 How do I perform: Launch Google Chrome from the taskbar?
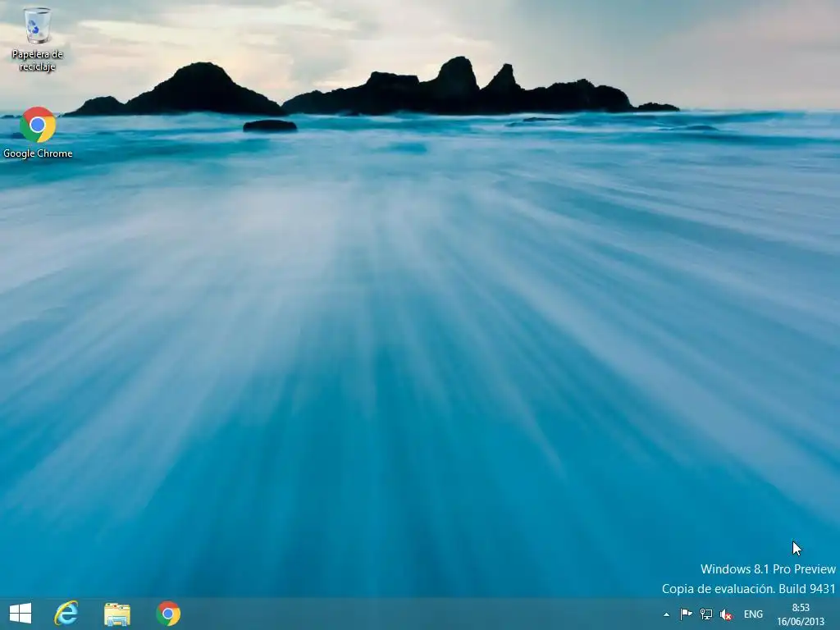click(x=168, y=614)
